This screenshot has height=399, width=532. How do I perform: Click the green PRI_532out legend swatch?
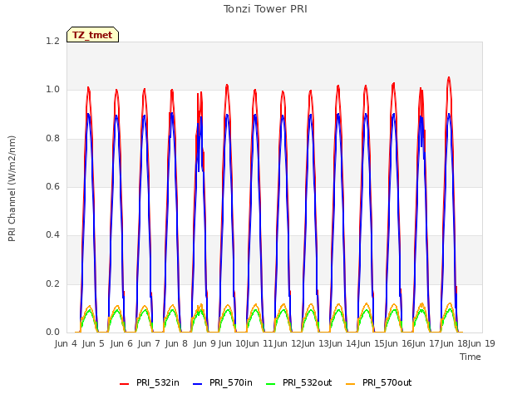(x=271, y=384)
